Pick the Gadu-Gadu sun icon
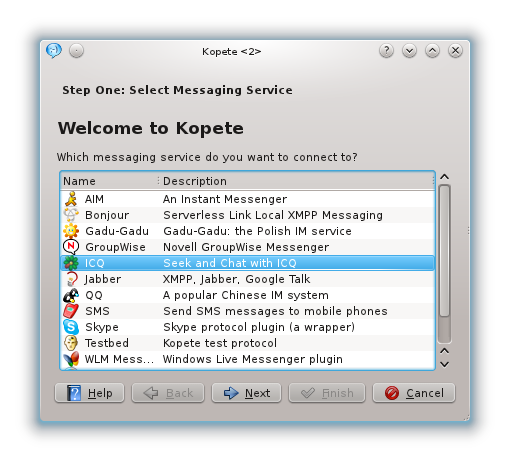The width and height of the screenshot is (510, 461). 71,231
